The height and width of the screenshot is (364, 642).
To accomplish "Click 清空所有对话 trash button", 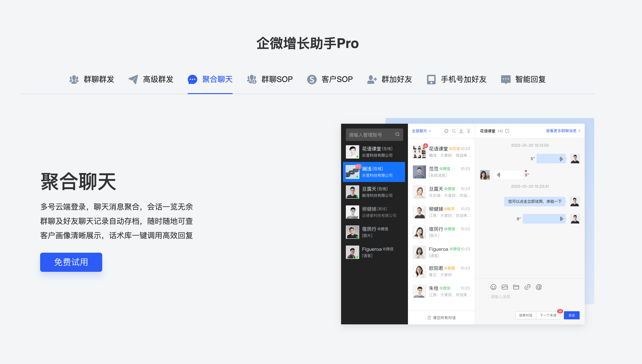I will pyautogui.click(x=441, y=317).
